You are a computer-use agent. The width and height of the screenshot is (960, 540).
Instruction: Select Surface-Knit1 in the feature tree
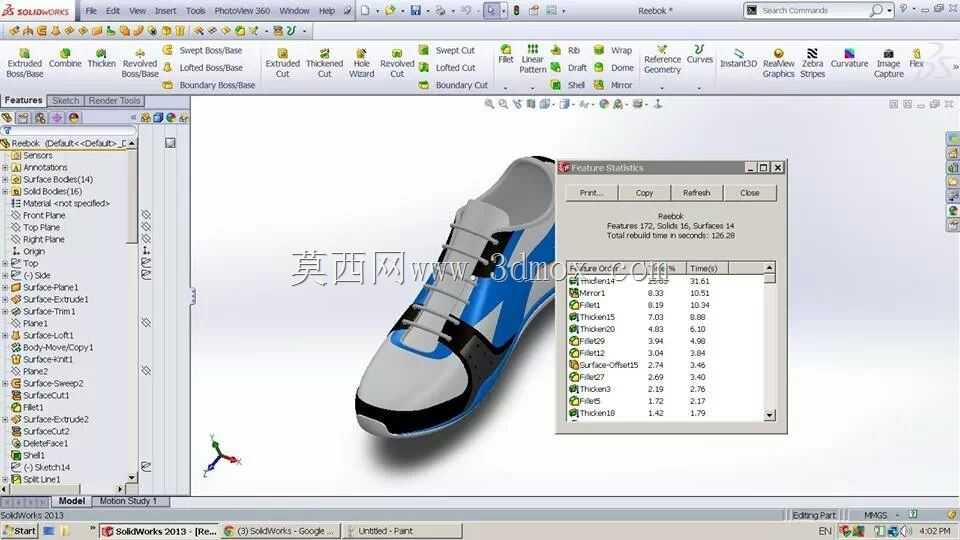(x=48, y=359)
